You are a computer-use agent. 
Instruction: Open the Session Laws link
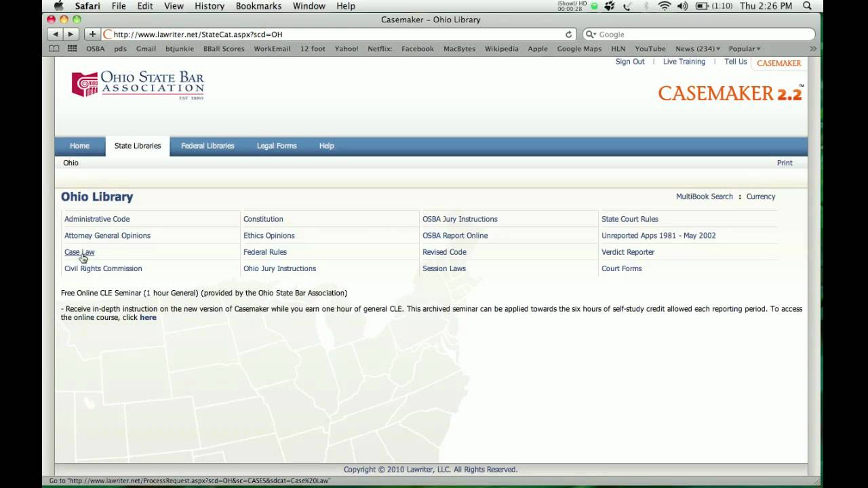click(444, 268)
